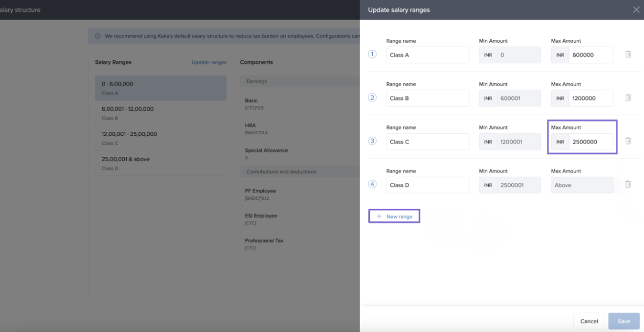Image resolution: width=644 pixels, height=332 pixels.
Task: Click the Class B range name input
Action: click(x=427, y=98)
